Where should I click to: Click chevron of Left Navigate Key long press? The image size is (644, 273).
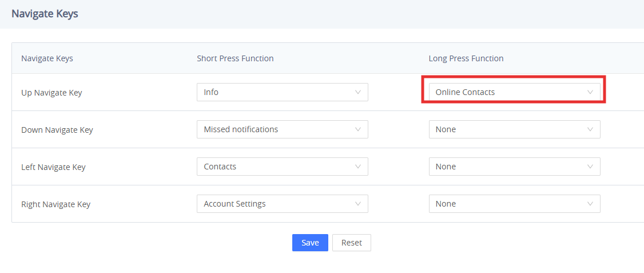click(x=590, y=167)
